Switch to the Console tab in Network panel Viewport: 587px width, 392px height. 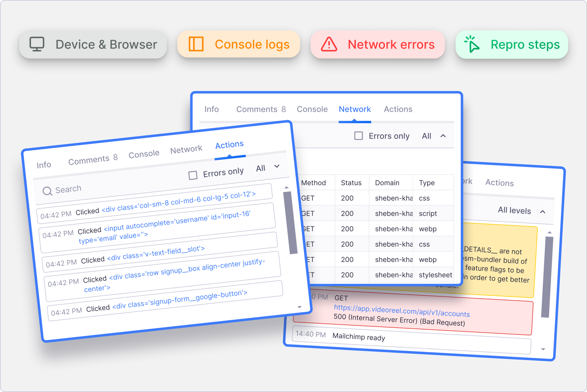(x=312, y=109)
